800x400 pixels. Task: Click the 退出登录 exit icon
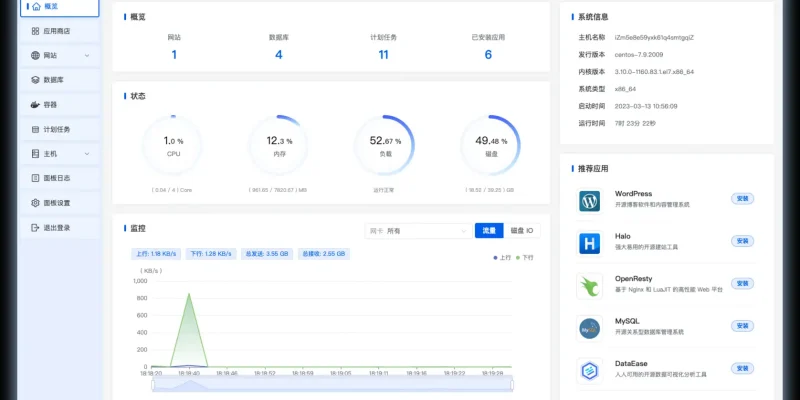coord(35,228)
